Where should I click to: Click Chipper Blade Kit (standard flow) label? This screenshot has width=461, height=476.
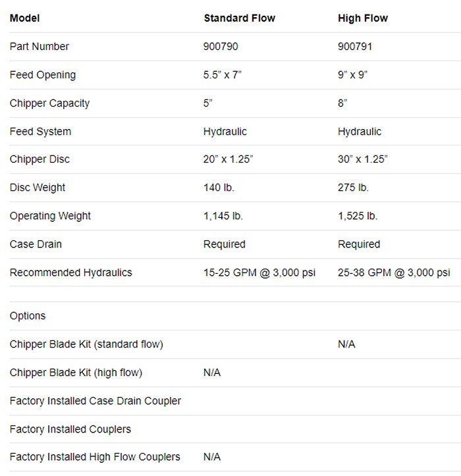(x=86, y=344)
